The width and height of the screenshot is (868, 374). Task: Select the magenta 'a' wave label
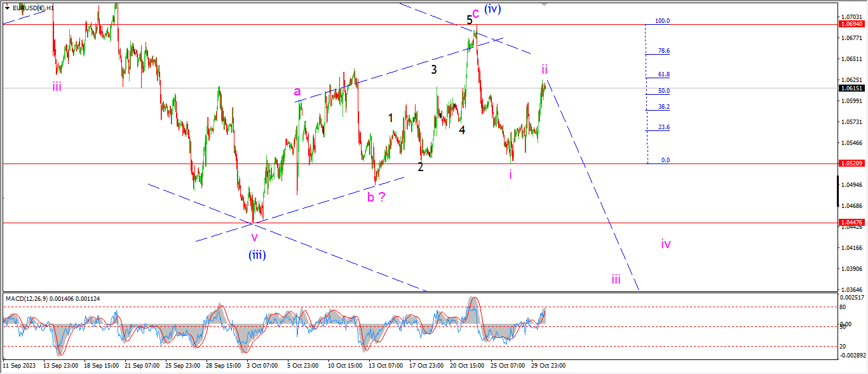(x=297, y=92)
